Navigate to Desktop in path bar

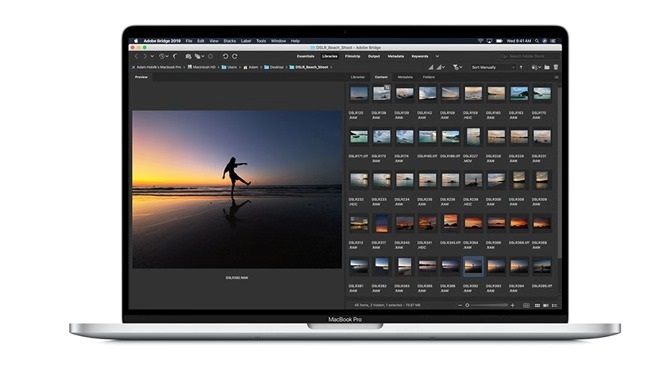pos(274,67)
